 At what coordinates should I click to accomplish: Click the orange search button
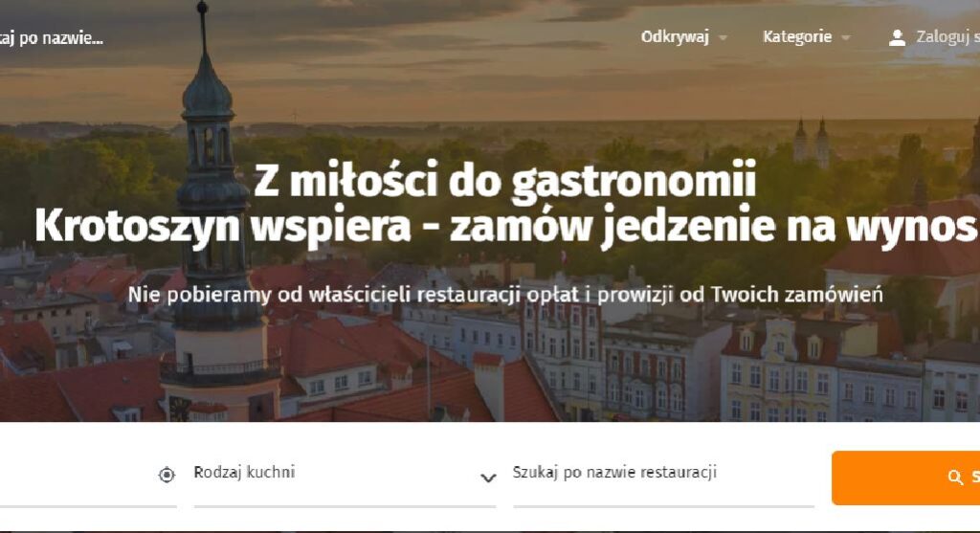(905, 478)
